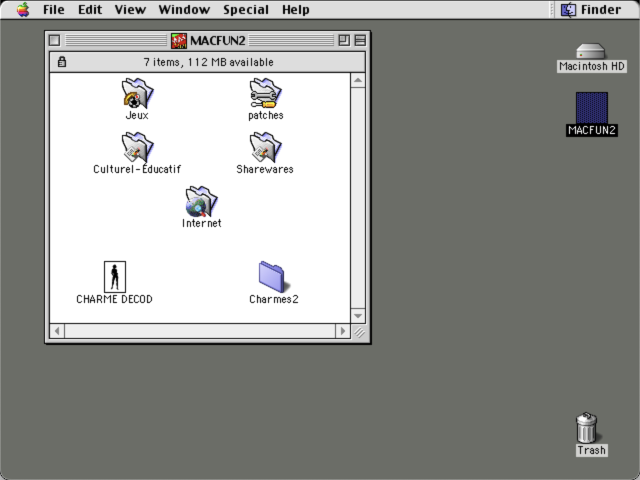The height and width of the screenshot is (480, 640).
Task: Open the View menu
Action: (x=130, y=9)
